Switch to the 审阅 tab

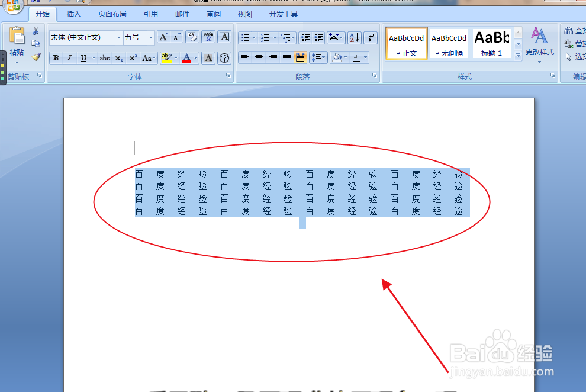pyautogui.click(x=214, y=14)
